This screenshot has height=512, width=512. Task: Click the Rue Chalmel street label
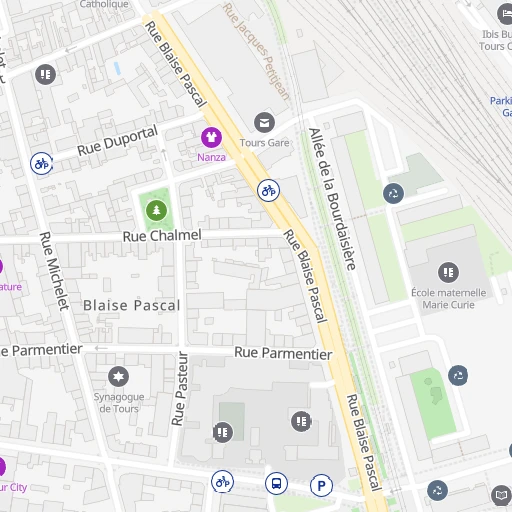click(x=162, y=236)
